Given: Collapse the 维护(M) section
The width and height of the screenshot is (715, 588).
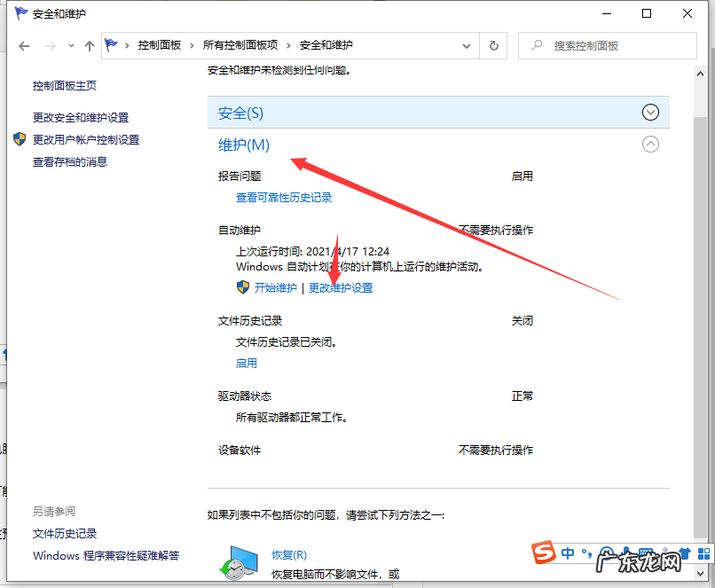Looking at the screenshot, I should click(x=650, y=144).
